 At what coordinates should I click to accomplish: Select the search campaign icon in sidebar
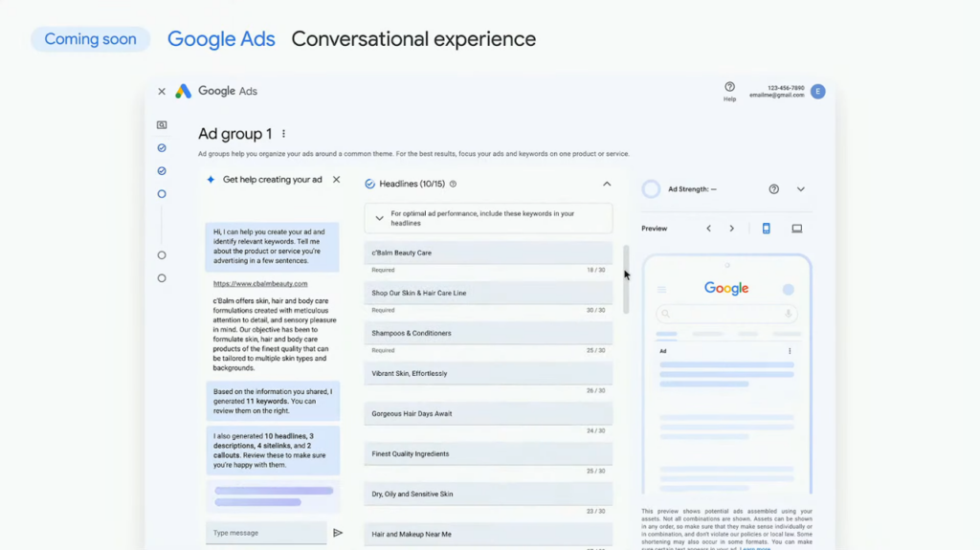(x=162, y=125)
